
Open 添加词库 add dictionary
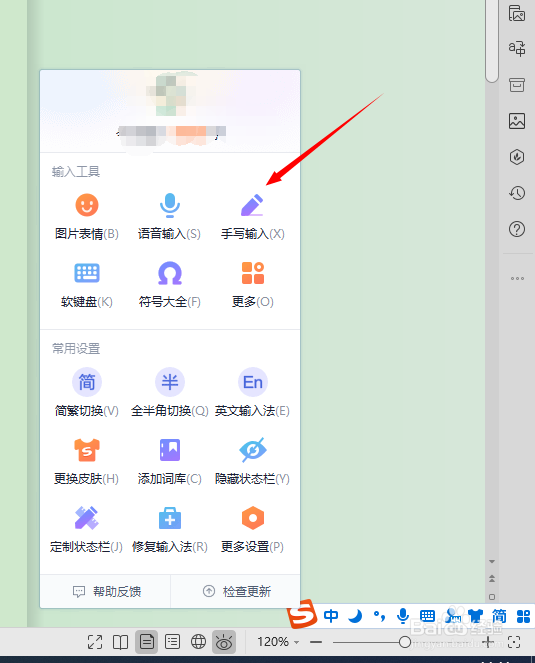tap(170, 462)
